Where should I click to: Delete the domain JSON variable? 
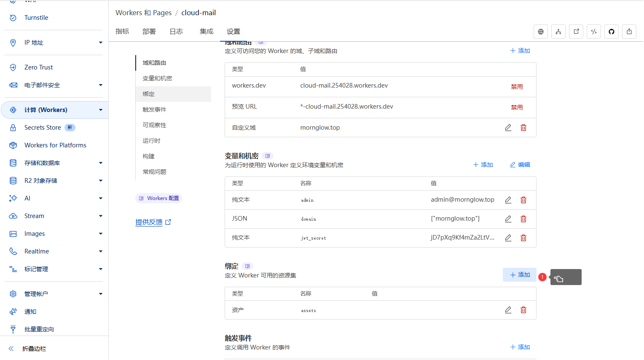click(x=523, y=219)
